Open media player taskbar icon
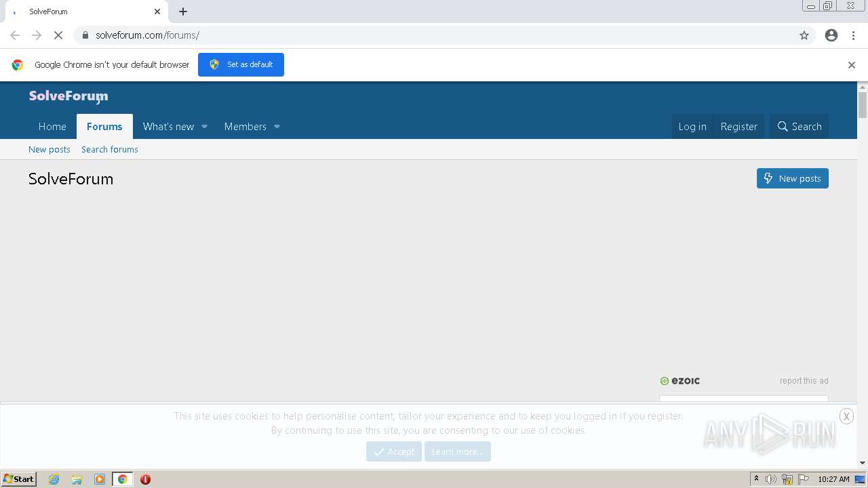Screen dimensions: 868x488 [100, 479]
